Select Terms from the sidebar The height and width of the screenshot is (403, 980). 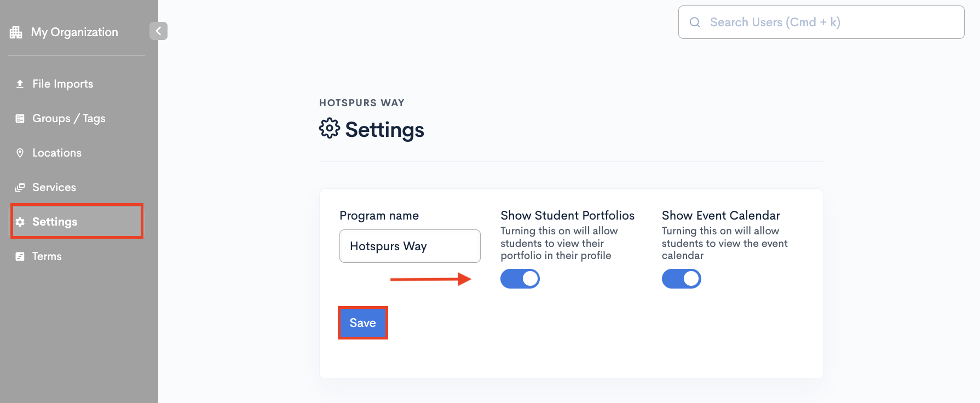(x=47, y=256)
